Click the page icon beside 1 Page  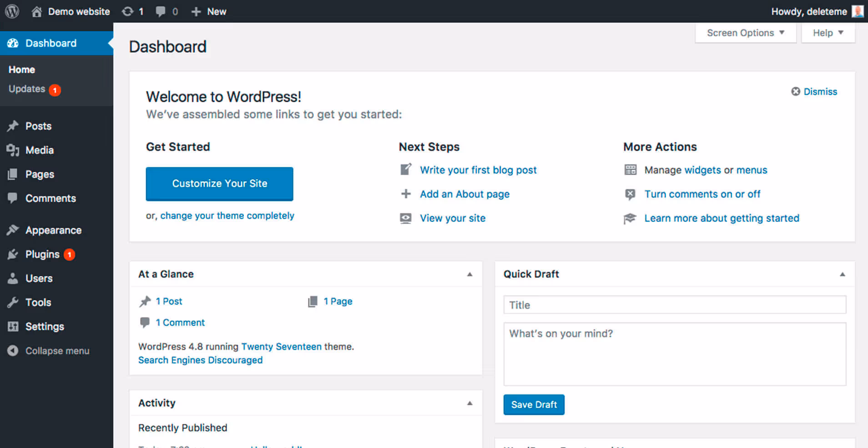(313, 301)
